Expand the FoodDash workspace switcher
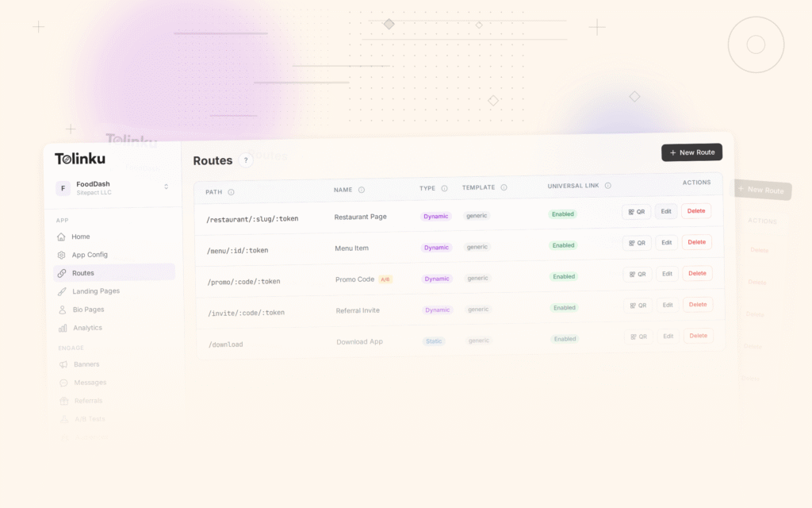Viewport: 812px width, 508px height. tap(166, 187)
